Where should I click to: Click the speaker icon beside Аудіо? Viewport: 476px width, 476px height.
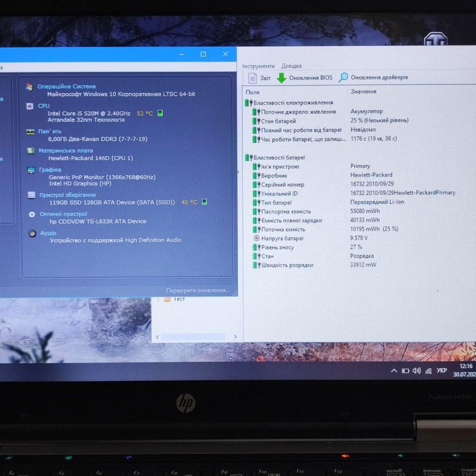pyautogui.click(x=32, y=233)
